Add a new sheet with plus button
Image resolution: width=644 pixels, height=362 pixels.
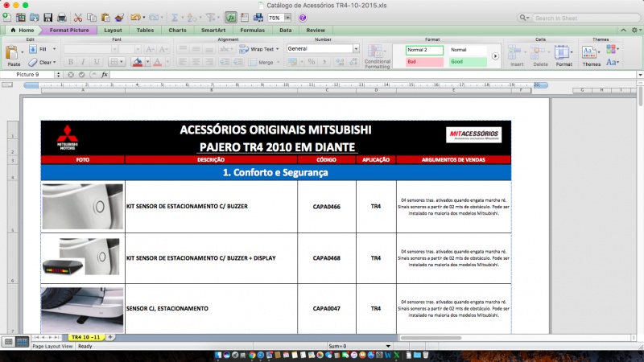[x=110, y=337]
